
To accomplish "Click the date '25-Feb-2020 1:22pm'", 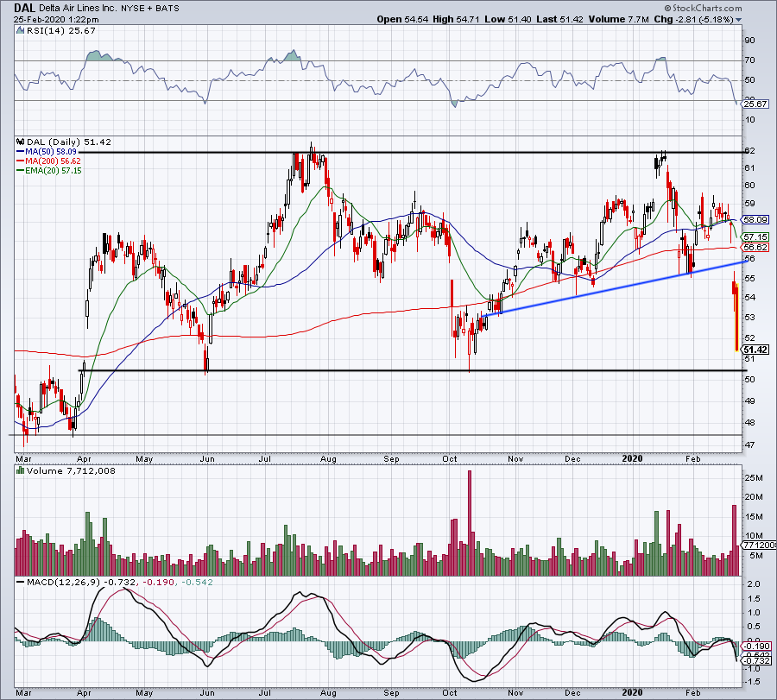I will (x=56, y=20).
